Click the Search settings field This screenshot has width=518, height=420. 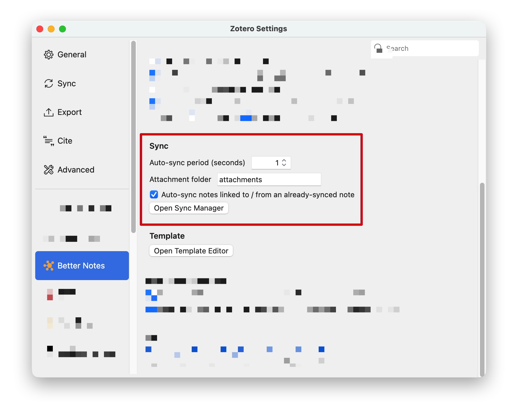[425, 49]
